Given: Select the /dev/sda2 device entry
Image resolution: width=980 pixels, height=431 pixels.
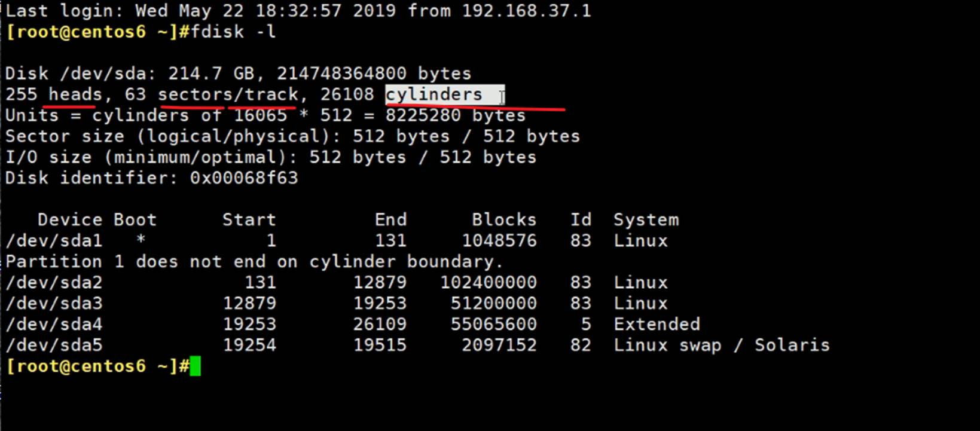Looking at the screenshot, I should (54, 282).
